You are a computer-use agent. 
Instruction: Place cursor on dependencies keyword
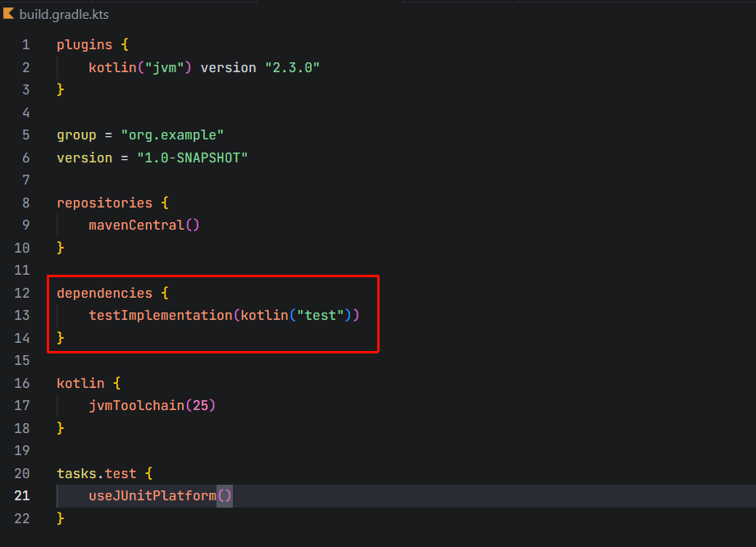104,294
